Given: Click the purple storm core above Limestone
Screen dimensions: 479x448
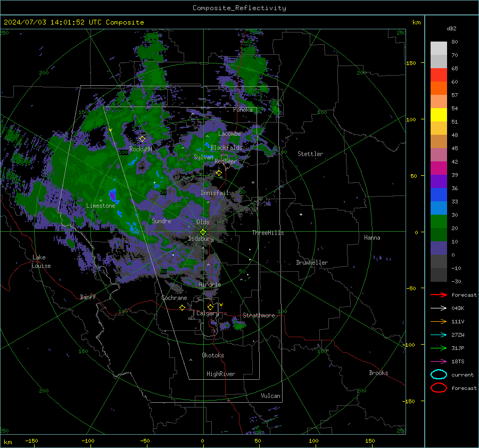Looking at the screenshot, I should click(112, 195).
